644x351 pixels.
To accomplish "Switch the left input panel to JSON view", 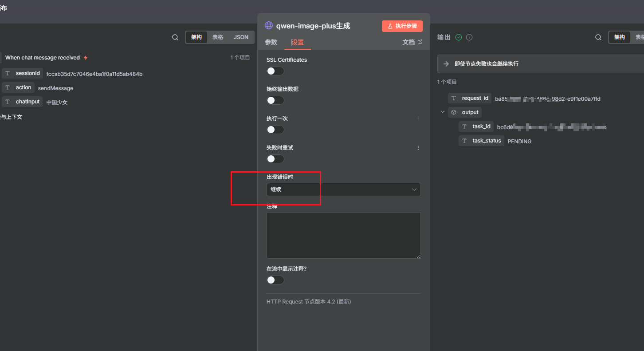I will coord(241,37).
